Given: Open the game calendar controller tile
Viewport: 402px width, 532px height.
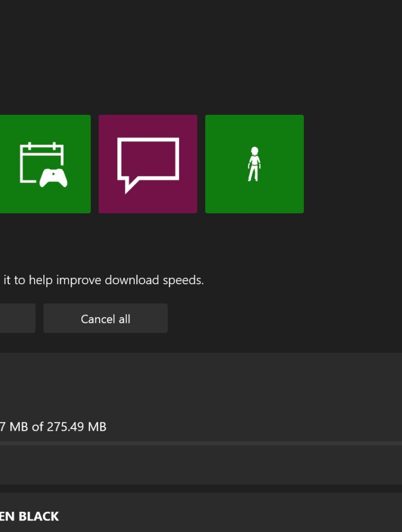Looking at the screenshot, I should click(45, 164).
